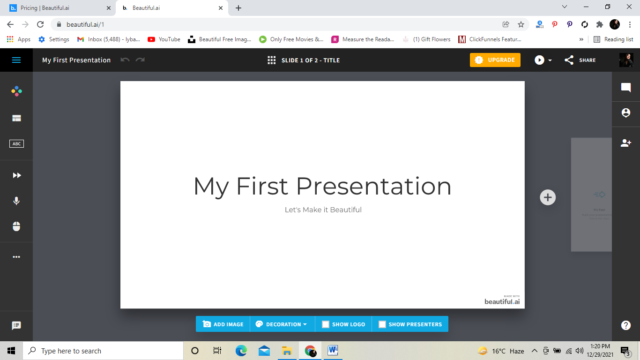Select the ABC text icon in the sidebar
The width and height of the screenshot is (640, 360).
tap(16, 144)
